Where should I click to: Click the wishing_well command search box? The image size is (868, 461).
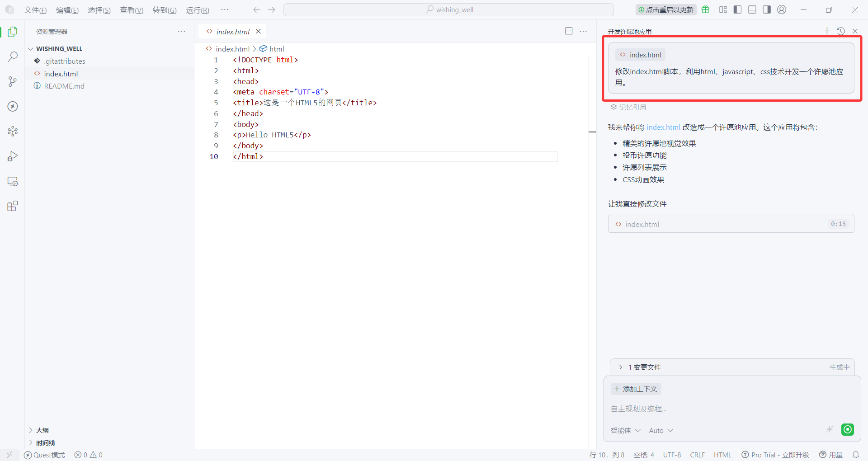448,9
